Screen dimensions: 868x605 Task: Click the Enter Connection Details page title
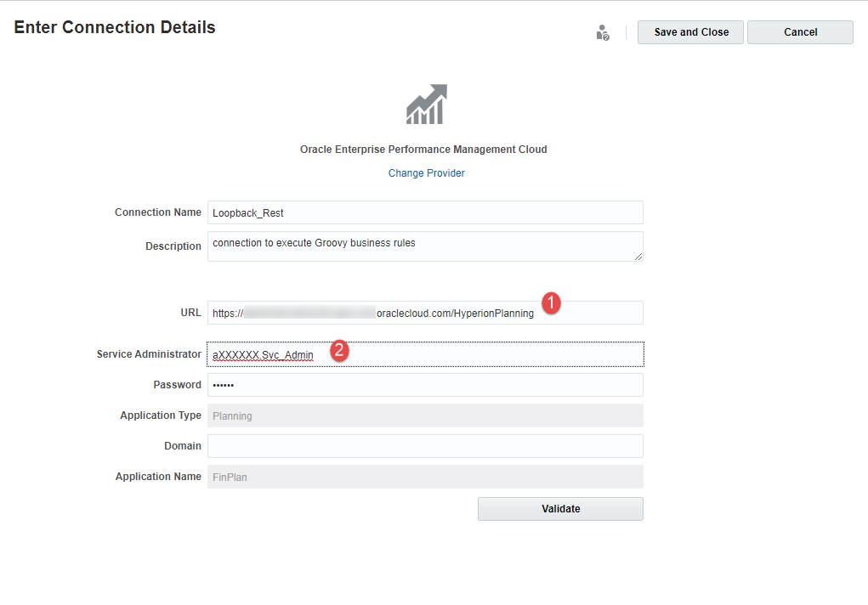114,26
